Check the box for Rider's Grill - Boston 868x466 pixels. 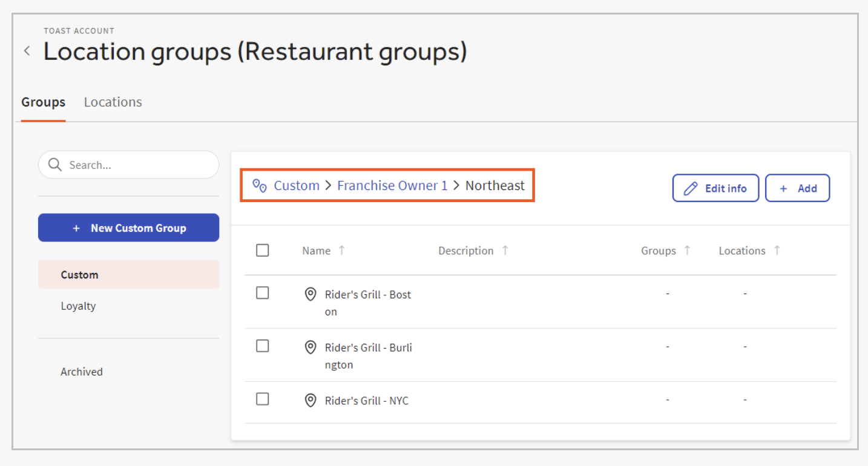pos(263,293)
